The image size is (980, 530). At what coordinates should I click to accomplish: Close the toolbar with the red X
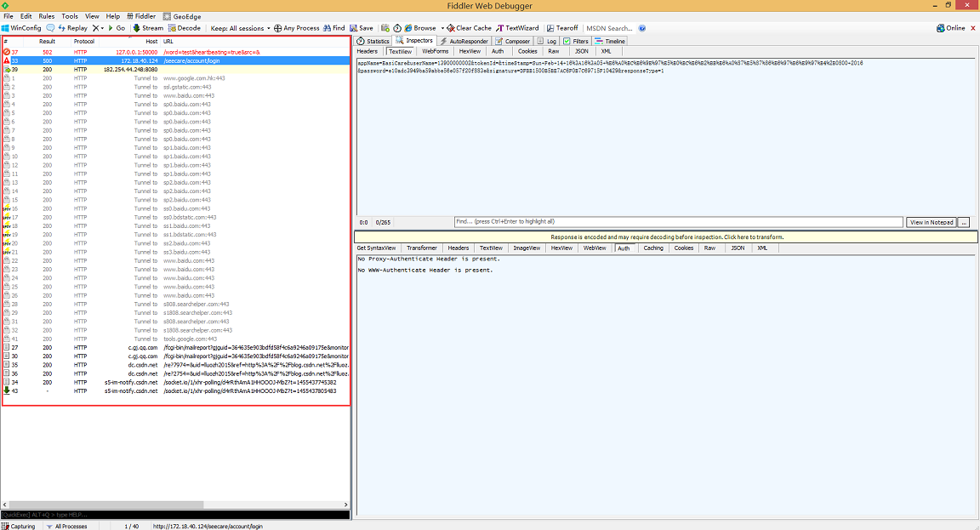coord(972,28)
